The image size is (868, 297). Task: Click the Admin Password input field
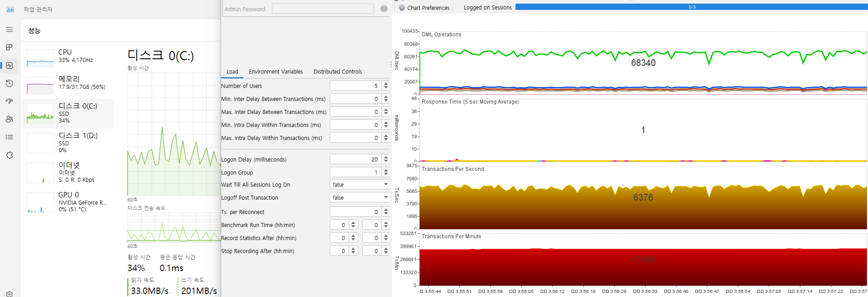click(323, 9)
